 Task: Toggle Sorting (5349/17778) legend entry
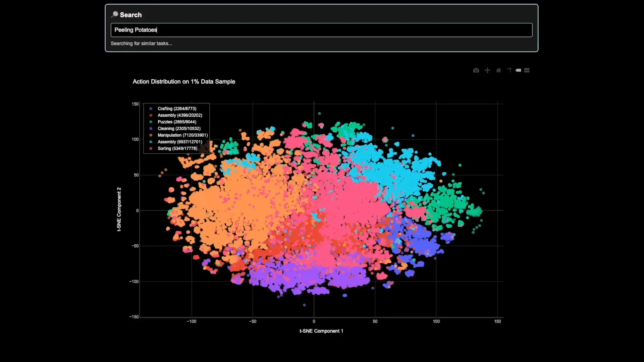(178, 148)
